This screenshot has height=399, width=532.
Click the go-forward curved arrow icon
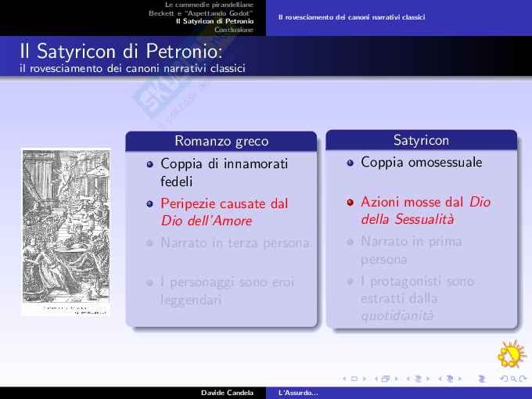point(523,379)
